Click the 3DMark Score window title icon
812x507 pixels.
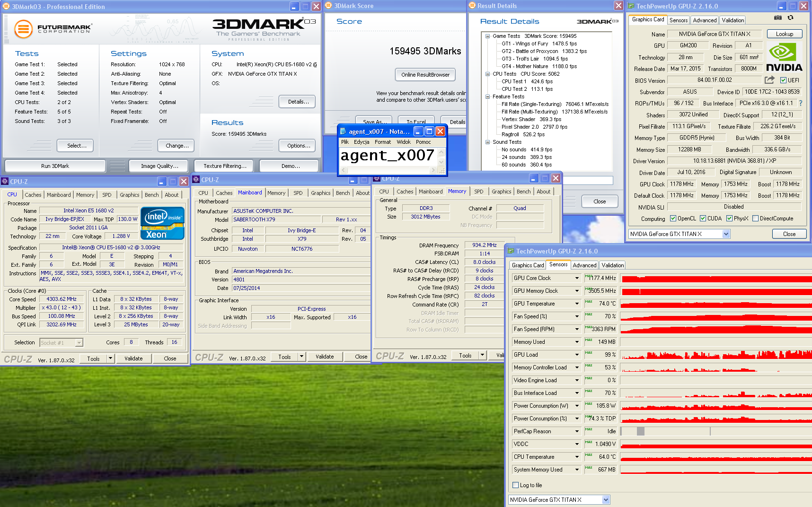[328, 6]
